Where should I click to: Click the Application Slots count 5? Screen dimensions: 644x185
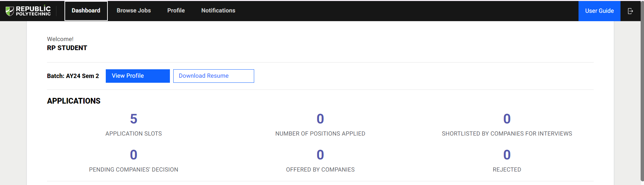tap(134, 119)
